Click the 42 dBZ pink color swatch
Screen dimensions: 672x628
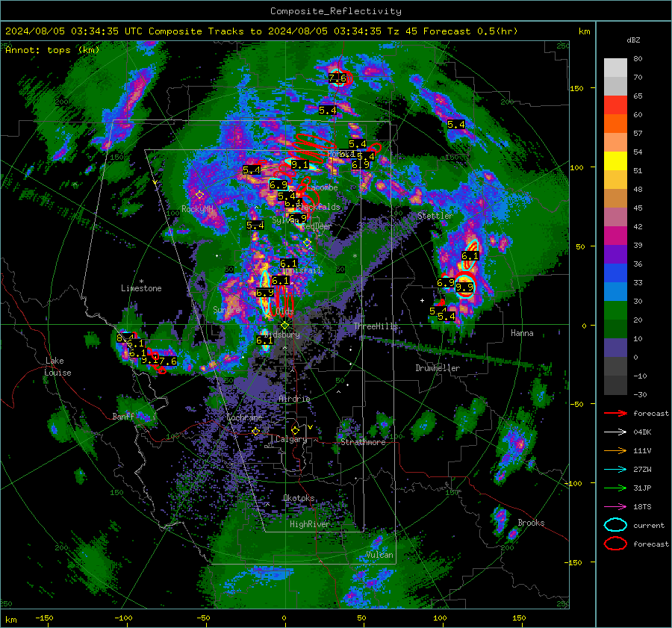pos(615,217)
